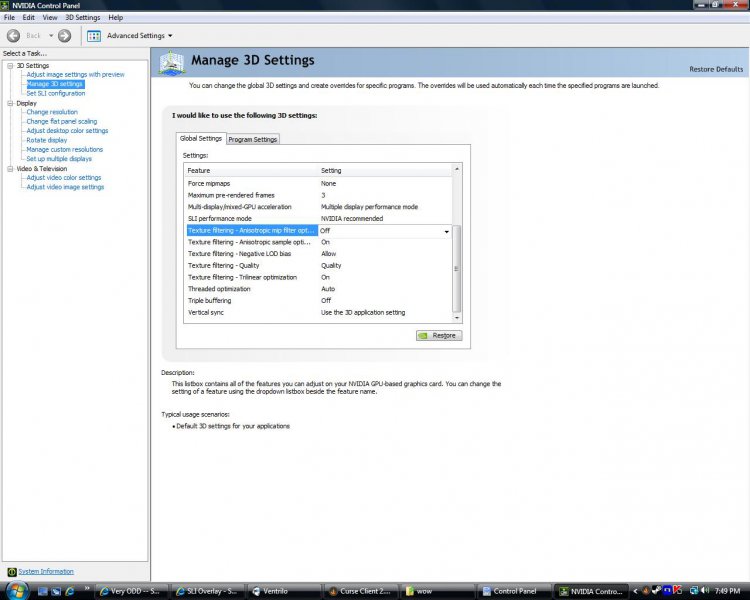
Task: Select Manage 3D settings task
Action: click(55, 84)
